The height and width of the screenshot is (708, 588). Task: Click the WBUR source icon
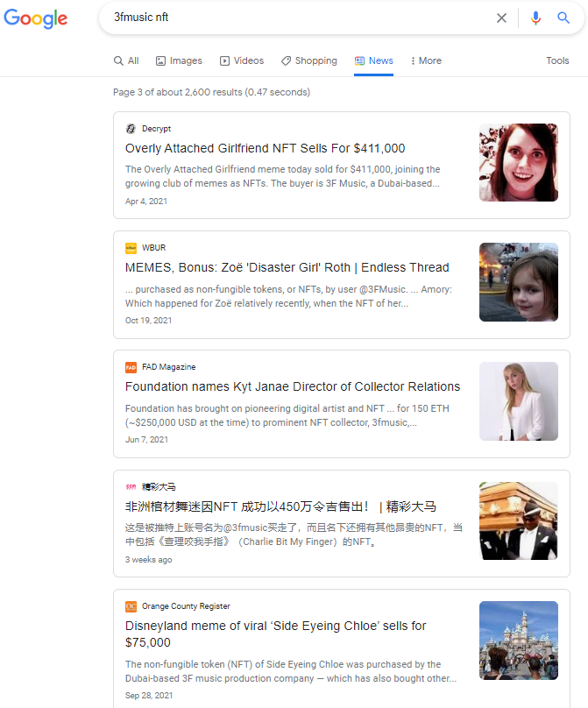[131, 248]
